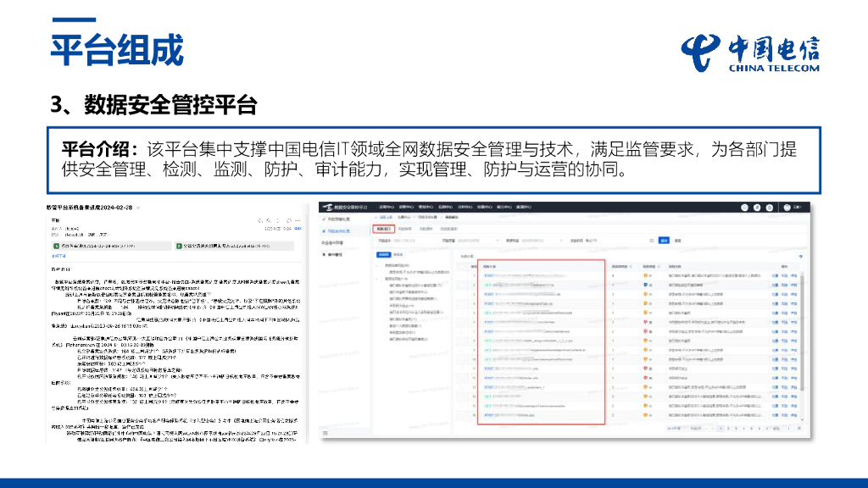The width and height of the screenshot is (868, 488).
Task: Click the data security platform logo in dark header
Action: click(x=329, y=207)
